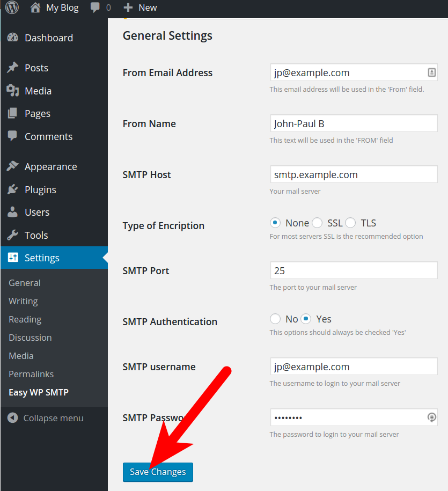Screen dimensions: 448x491
Task: Click the Save Changes button
Action: pyautogui.click(x=158, y=472)
